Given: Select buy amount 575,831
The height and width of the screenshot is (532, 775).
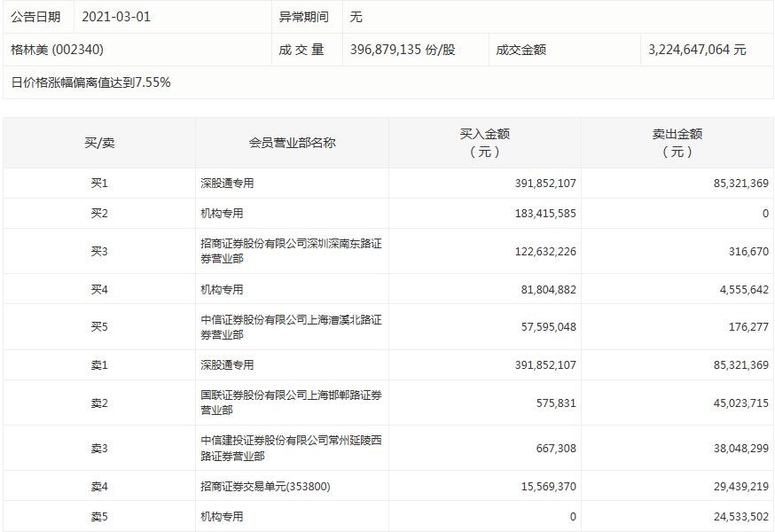Looking at the screenshot, I should (x=556, y=403).
